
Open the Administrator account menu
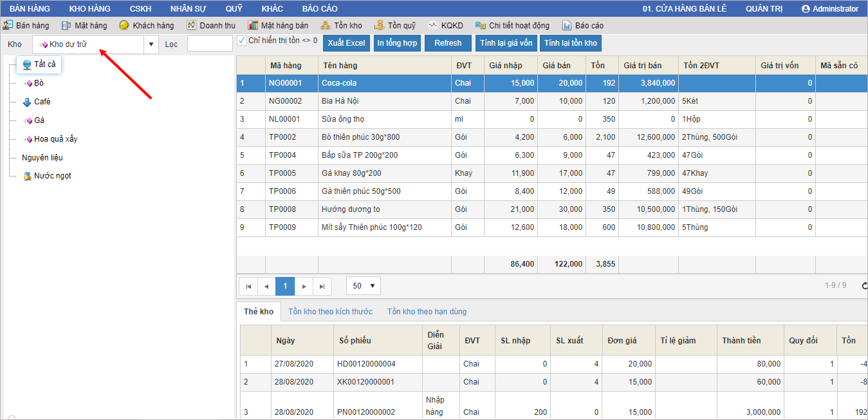(x=830, y=8)
